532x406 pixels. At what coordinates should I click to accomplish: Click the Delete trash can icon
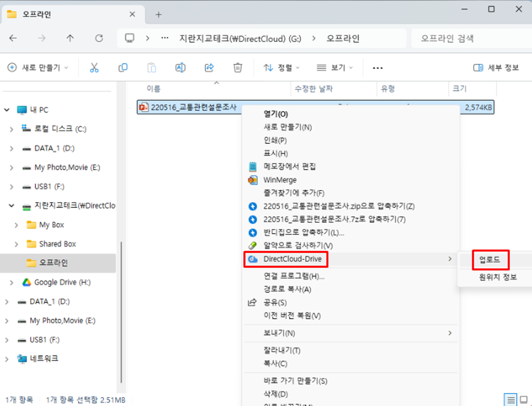tap(237, 68)
